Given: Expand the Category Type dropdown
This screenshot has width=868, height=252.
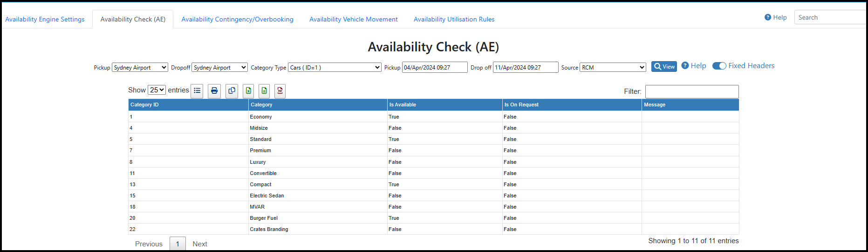Looking at the screenshot, I should point(335,67).
